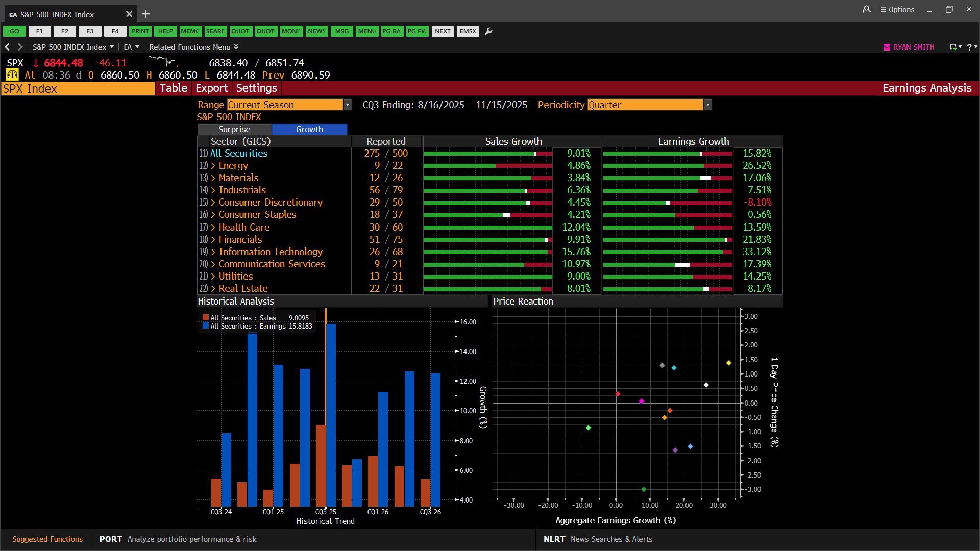The height and width of the screenshot is (551, 980).
Task: Click the yellow gauge icon beside At
Action: coord(12,75)
